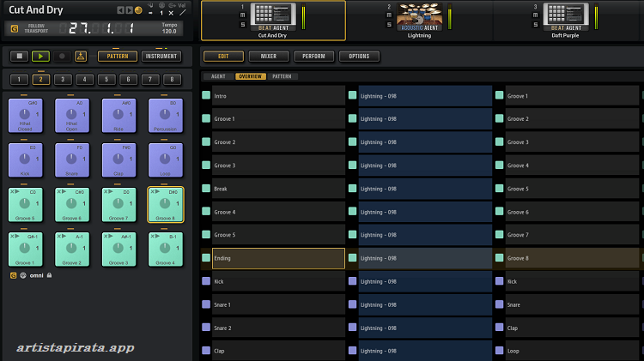Select the green Groove 2 pad
This screenshot has width=644, height=361.
(x=72, y=250)
